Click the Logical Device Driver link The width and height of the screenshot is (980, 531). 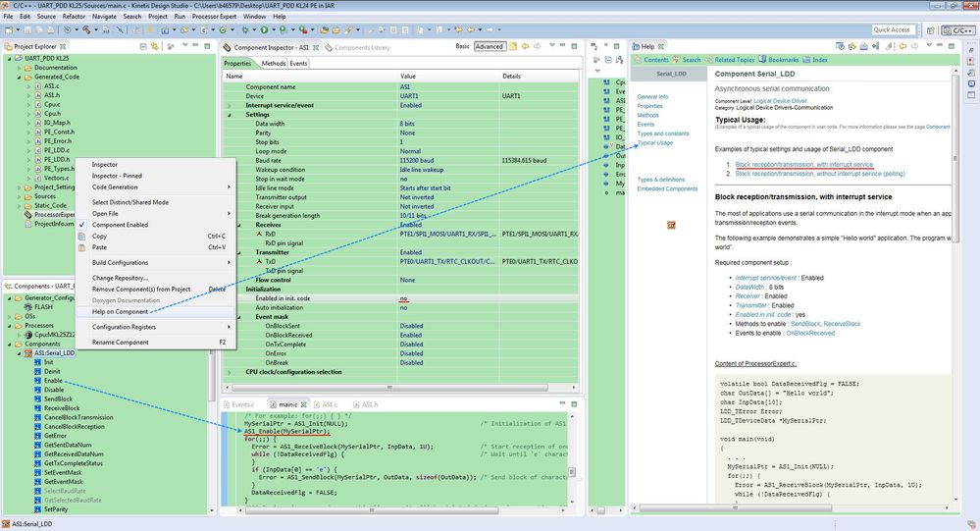pos(780,101)
